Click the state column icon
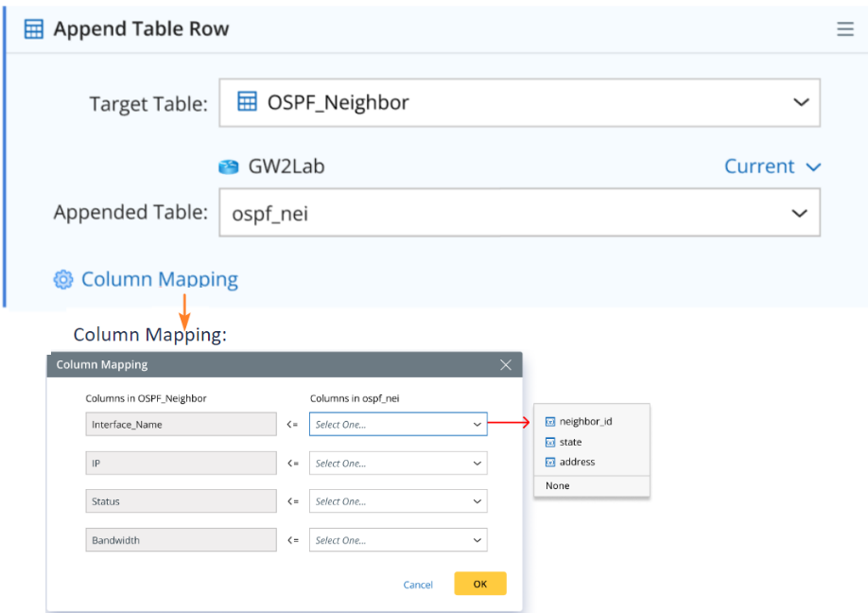The image size is (868, 613). (550, 442)
